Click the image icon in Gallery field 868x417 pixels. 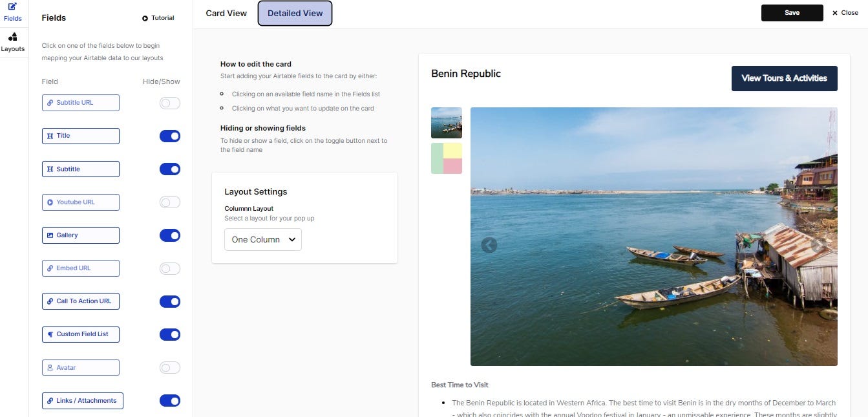tap(50, 235)
